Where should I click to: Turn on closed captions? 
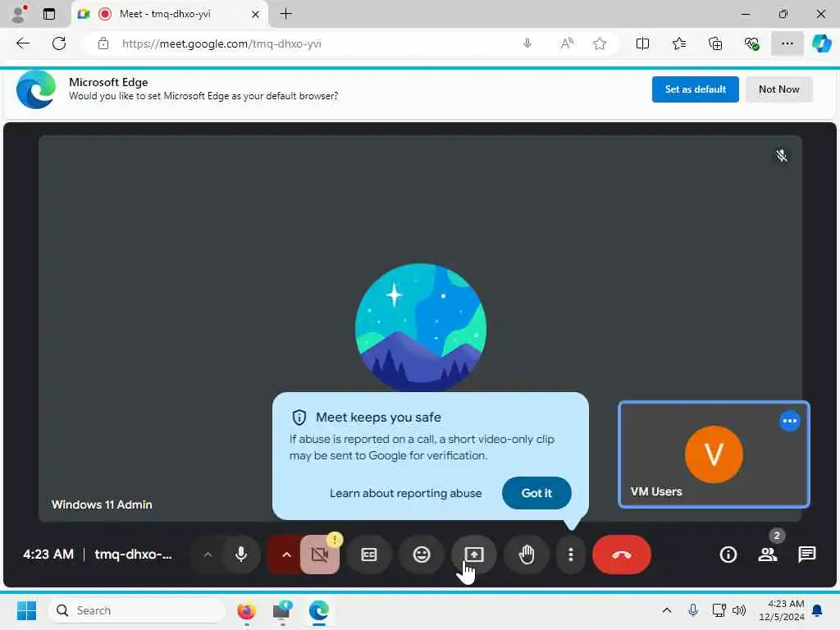coord(369,555)
